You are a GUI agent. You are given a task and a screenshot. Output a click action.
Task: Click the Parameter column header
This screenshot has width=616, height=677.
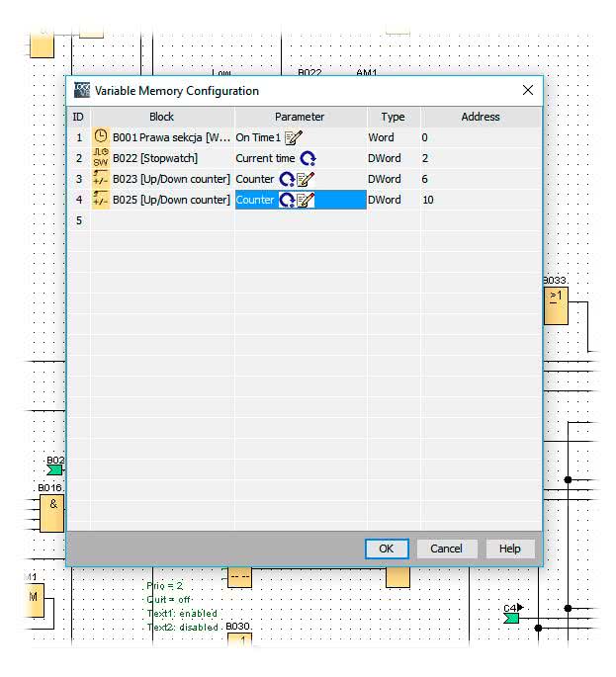pos(300,117)
